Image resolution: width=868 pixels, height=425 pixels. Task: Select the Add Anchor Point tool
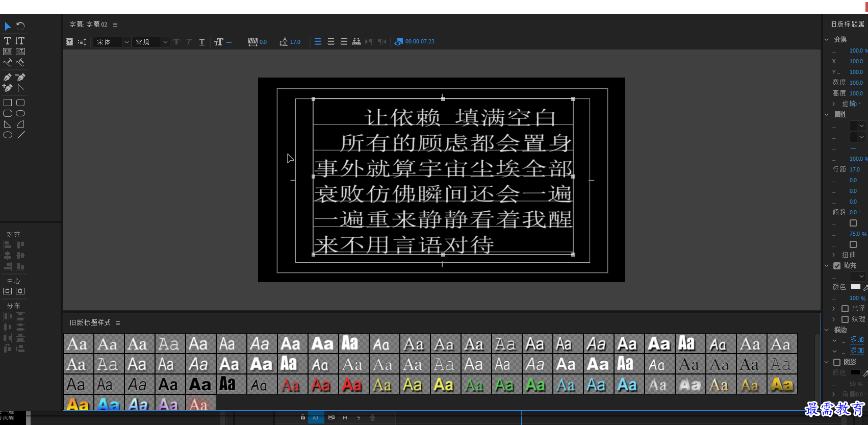(8, 88)
